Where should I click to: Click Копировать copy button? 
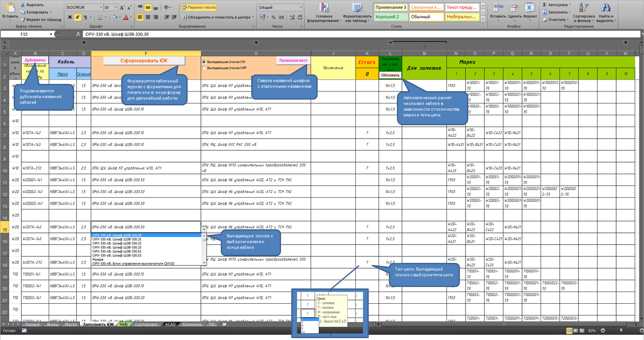(x=36, y=12)
